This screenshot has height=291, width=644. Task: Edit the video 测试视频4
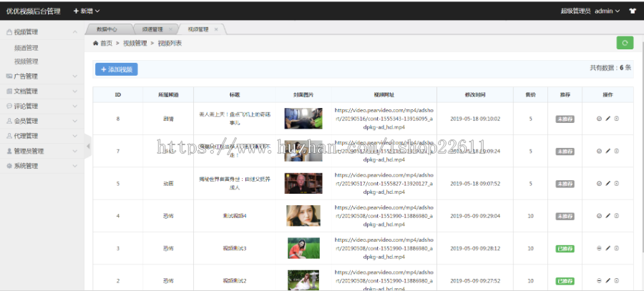tap(608, 216)
